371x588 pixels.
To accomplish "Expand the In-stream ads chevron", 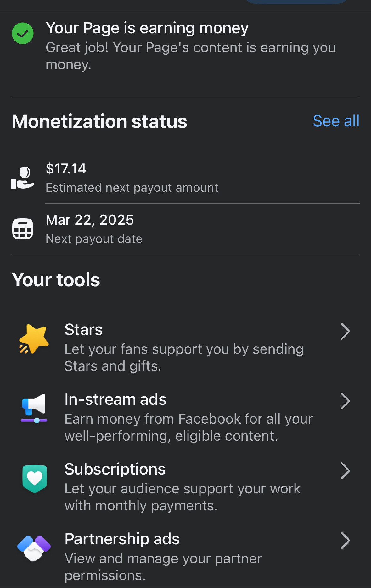I will (x=345, y=401).
